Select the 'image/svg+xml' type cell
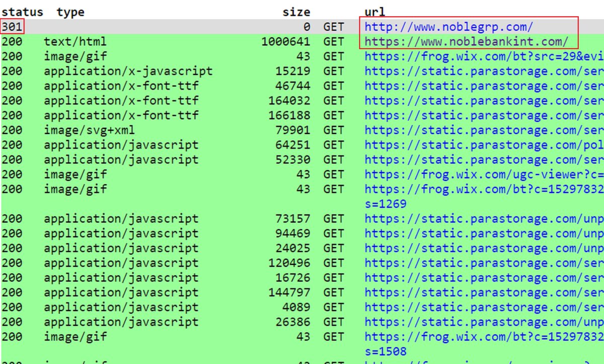Screen dimensions: 604x364 tap(89, 130)
